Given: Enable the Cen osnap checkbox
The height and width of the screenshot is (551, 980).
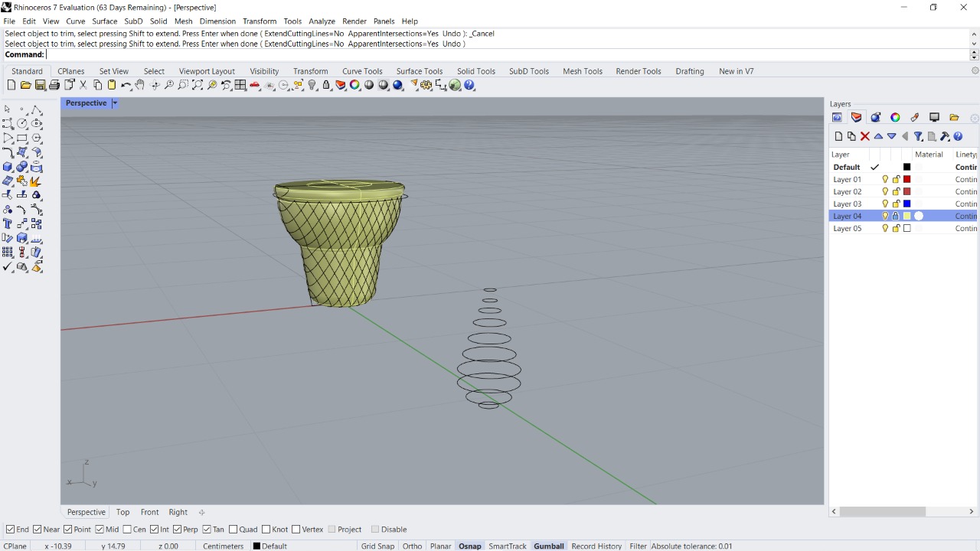Looking at the screenshot, I should pos(127,530).
